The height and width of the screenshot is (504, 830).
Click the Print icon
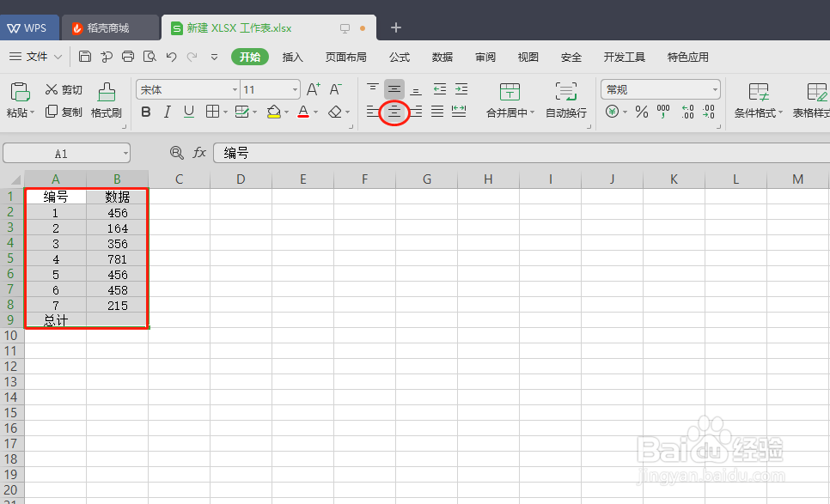[x=128, y=57]
